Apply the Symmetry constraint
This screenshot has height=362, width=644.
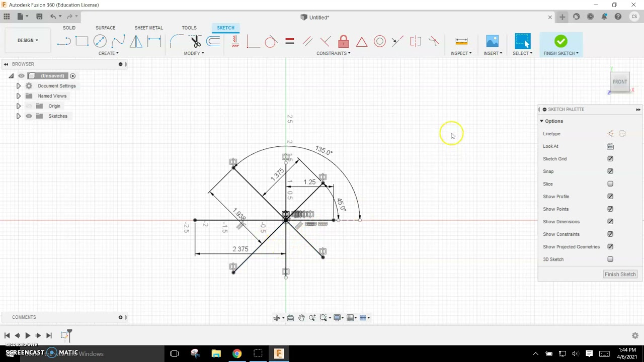point(416,41)
